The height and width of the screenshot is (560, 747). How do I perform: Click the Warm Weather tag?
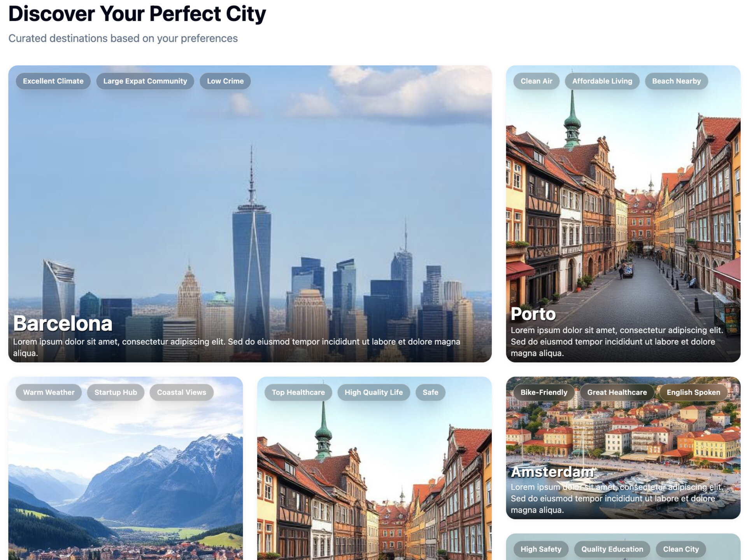[49, 392]
